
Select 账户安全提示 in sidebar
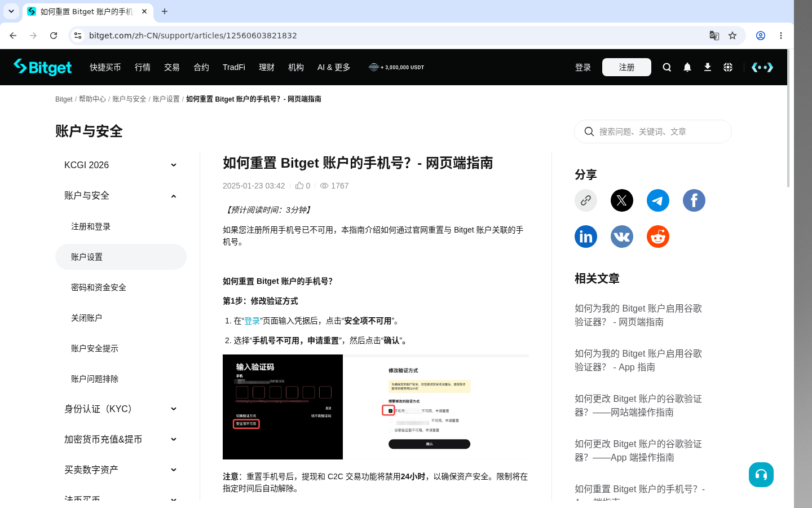121,348
